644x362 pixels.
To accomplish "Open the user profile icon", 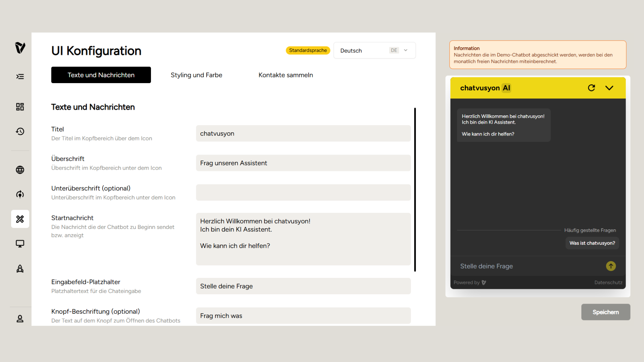I will pyautogui.click(x=20, y=319).
